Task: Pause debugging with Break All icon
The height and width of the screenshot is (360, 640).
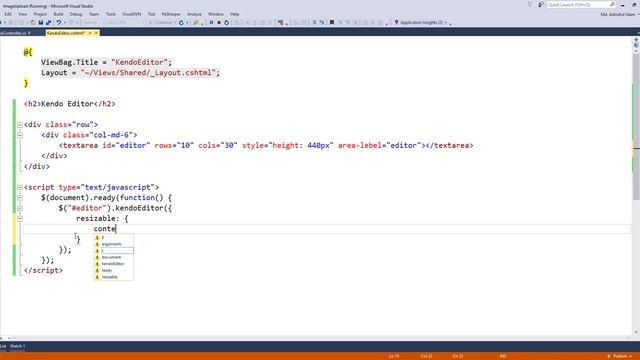Action: tap(211, 22)
